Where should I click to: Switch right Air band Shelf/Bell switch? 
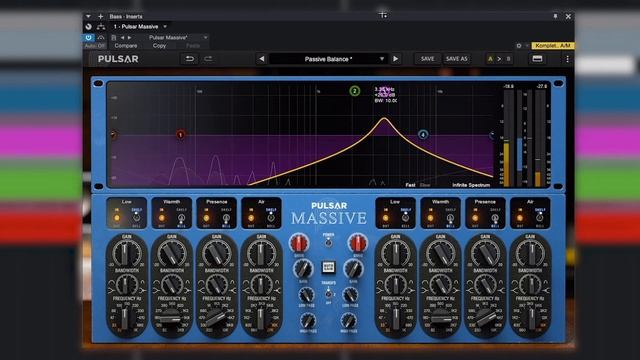540,218
